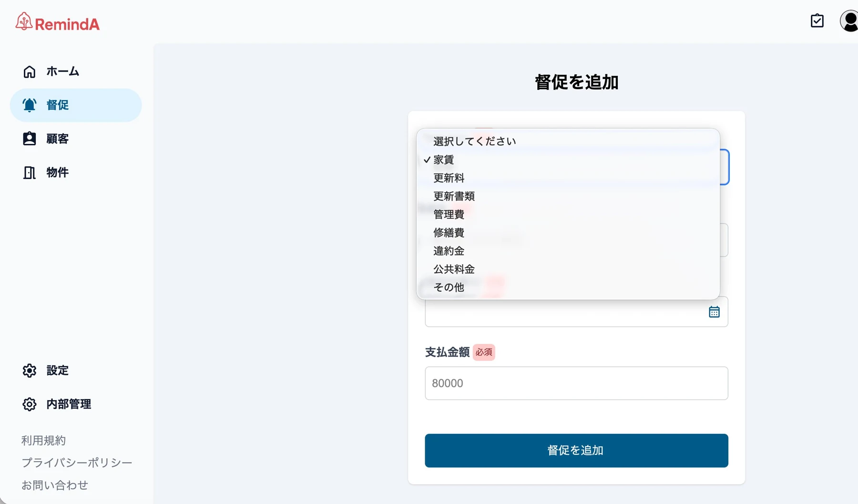Pick 更新書類 in the dropdown list
Screen dimensions: 858x504
pos(568,196)
